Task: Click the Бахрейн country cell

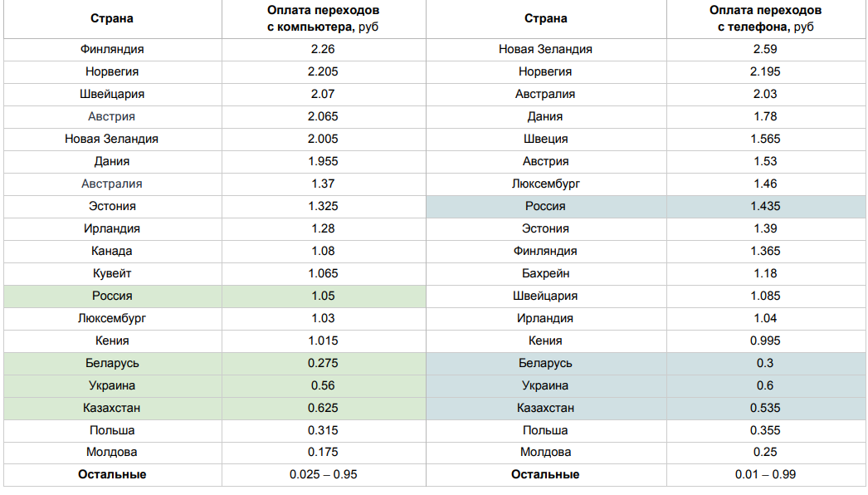Action: (x=546, y=274)
